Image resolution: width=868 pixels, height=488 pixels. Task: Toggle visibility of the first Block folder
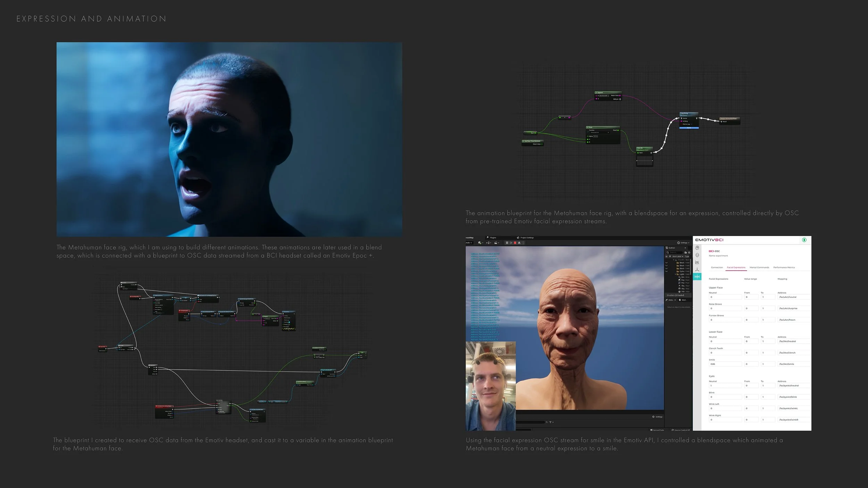[x=666, y=263]
